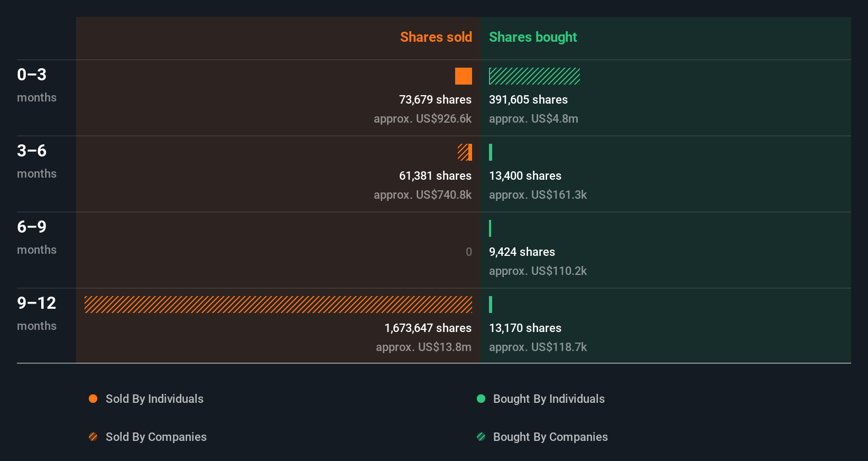Click the approx. US$13.8m sold amount
This screenshot has width=868, height=461.
(x=423, y=347)
